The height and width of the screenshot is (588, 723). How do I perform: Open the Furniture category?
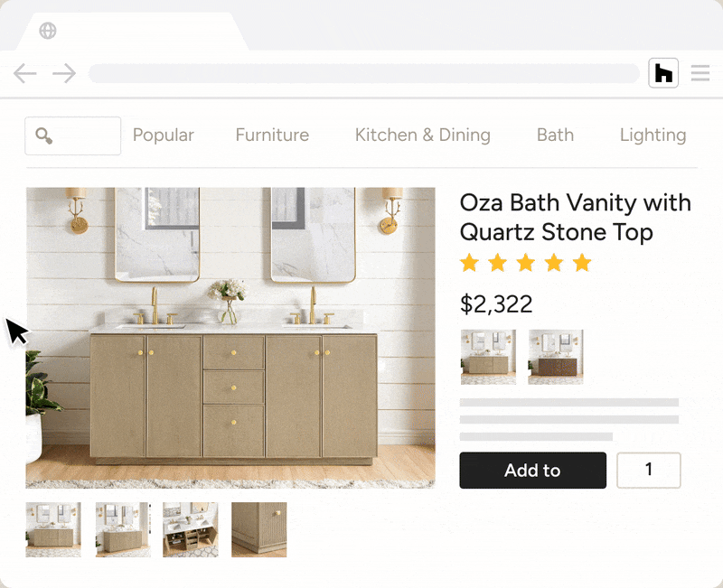coord(272,135)
